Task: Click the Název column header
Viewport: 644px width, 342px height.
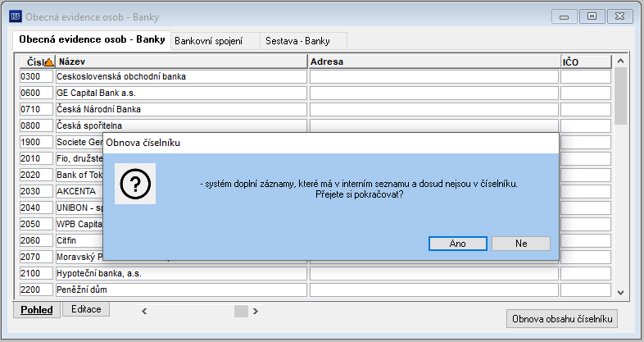Action: tap(181, 62)
